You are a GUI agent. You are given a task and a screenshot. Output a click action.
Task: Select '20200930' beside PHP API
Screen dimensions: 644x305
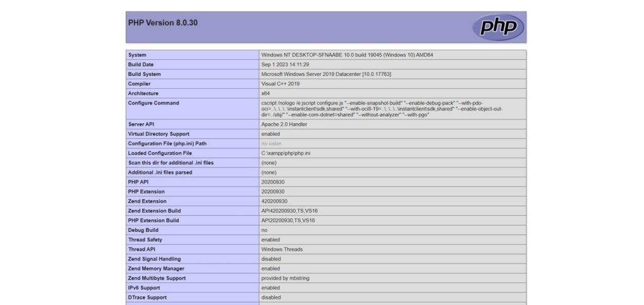click(x=273, y=182)
